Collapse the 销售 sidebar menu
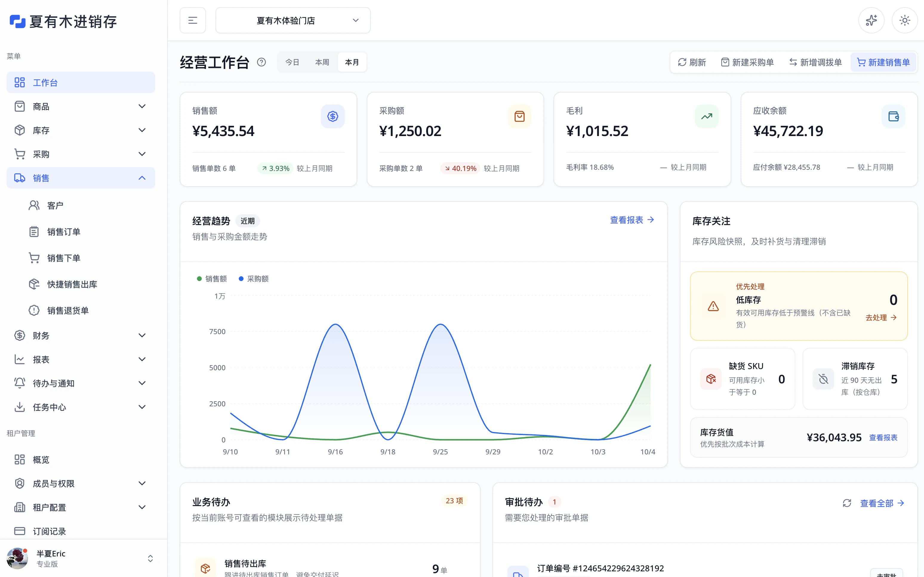924x577 pixels. pos(81,178)
